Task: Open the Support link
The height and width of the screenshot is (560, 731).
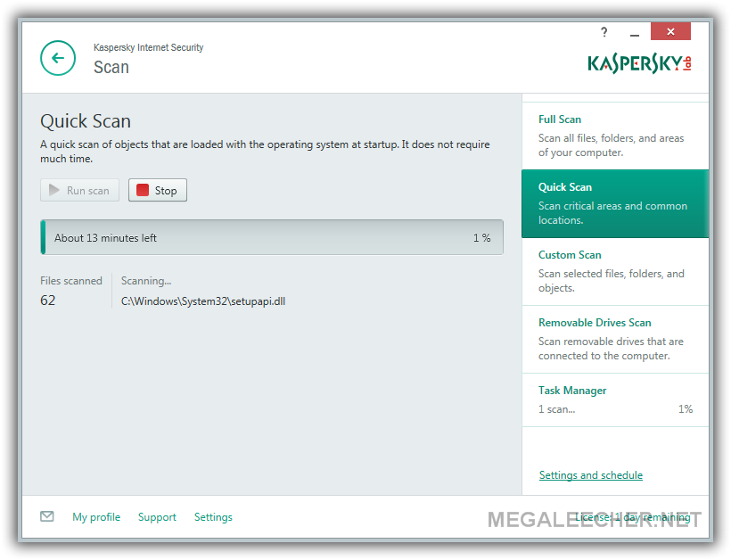Action: click(157, 517)
